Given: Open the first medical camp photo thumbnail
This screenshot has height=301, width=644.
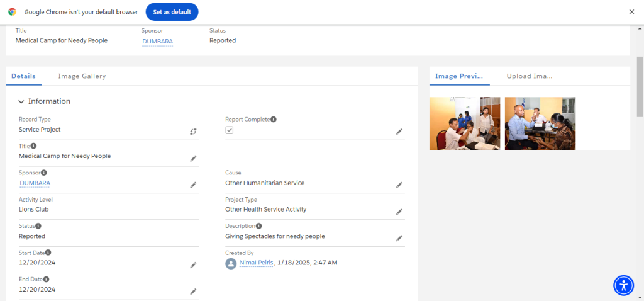Looking at the screenshot, I should (465, 124).
